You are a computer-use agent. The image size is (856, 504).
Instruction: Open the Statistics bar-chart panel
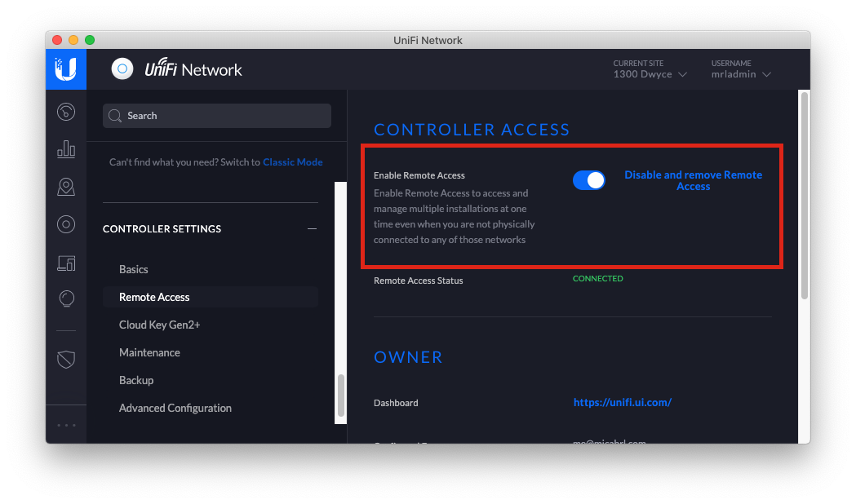click(66, 149)
